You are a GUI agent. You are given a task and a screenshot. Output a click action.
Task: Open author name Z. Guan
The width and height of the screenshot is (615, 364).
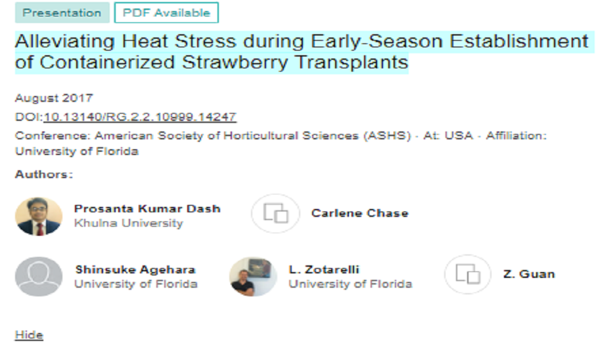click(x=529, y=274)
